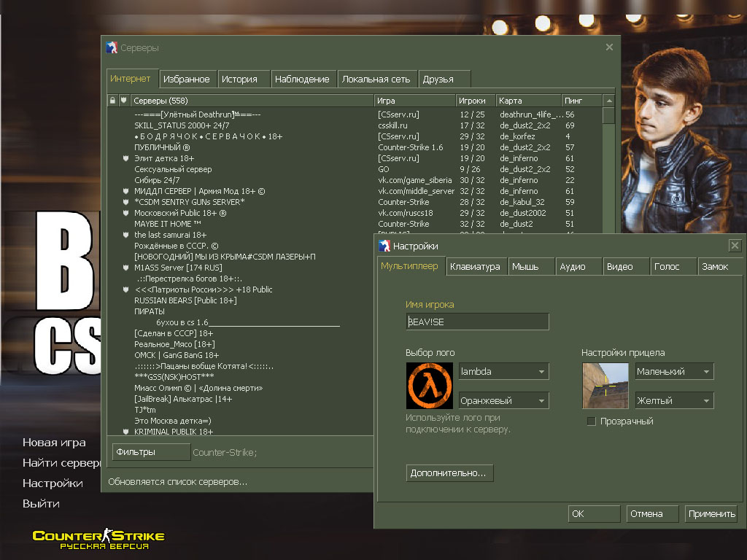Select server OMCK | GanG BanG 18+
The image size is (747, 560).
click(241, 355)
